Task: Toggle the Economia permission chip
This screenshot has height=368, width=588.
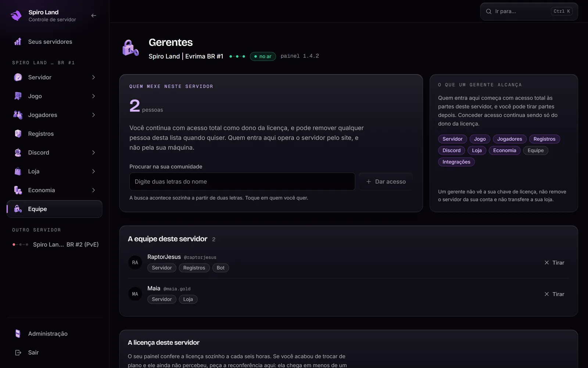Action: 505,151
